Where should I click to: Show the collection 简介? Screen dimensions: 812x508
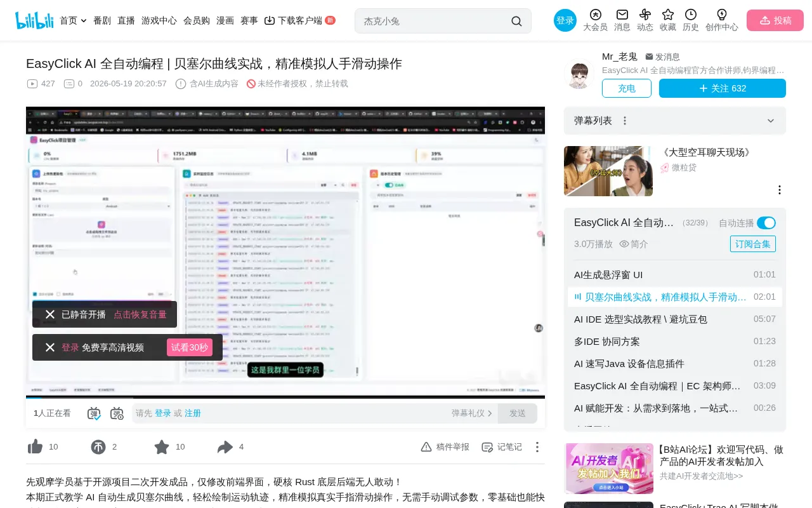(x=634, y=244)
